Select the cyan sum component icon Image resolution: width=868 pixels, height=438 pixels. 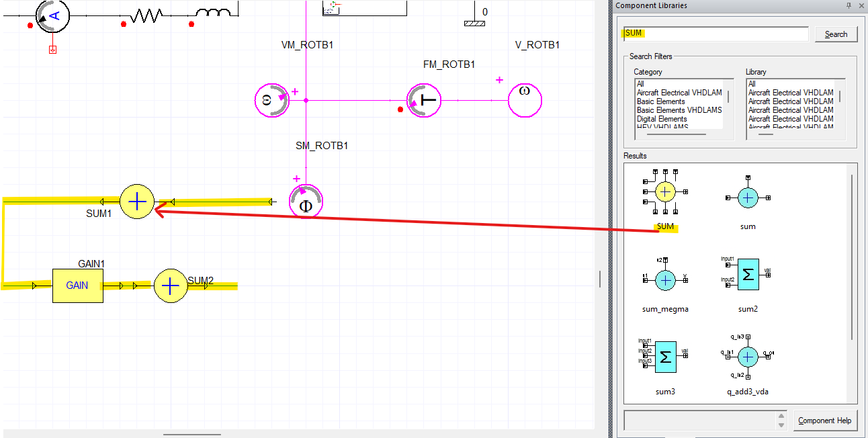point(748,198)
